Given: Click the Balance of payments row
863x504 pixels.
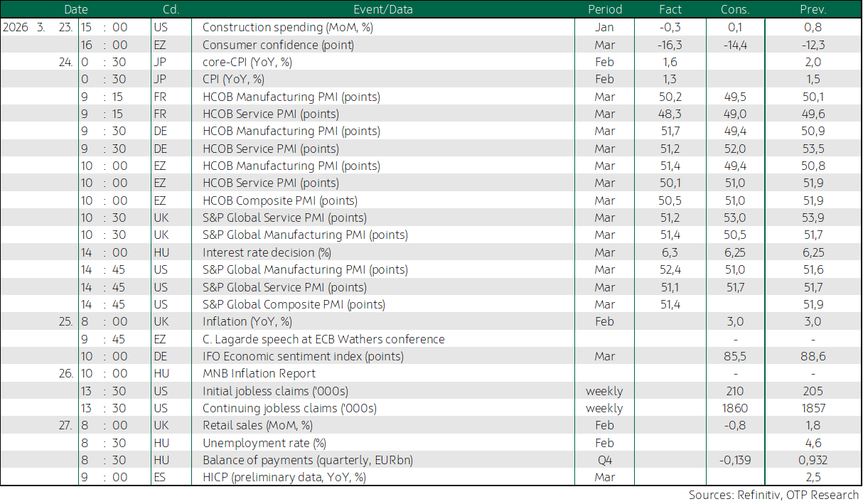Looking at the screenshot, I should coord(431,460).
